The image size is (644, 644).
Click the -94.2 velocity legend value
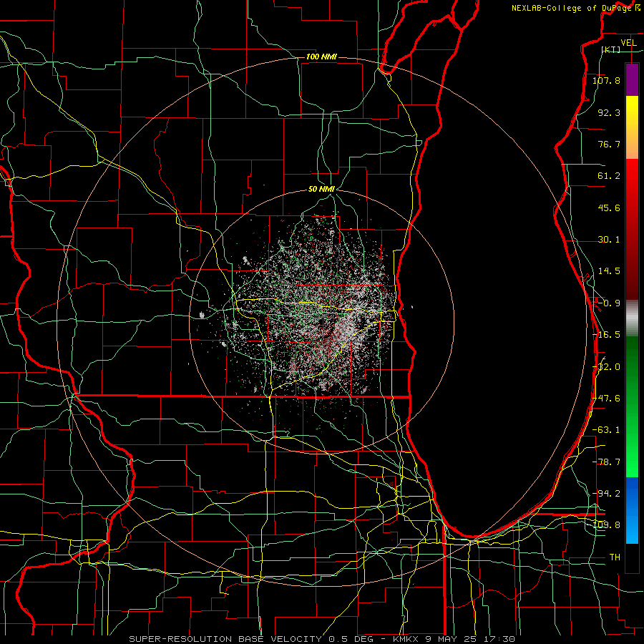pyautogui.click(x=606, y=494)
